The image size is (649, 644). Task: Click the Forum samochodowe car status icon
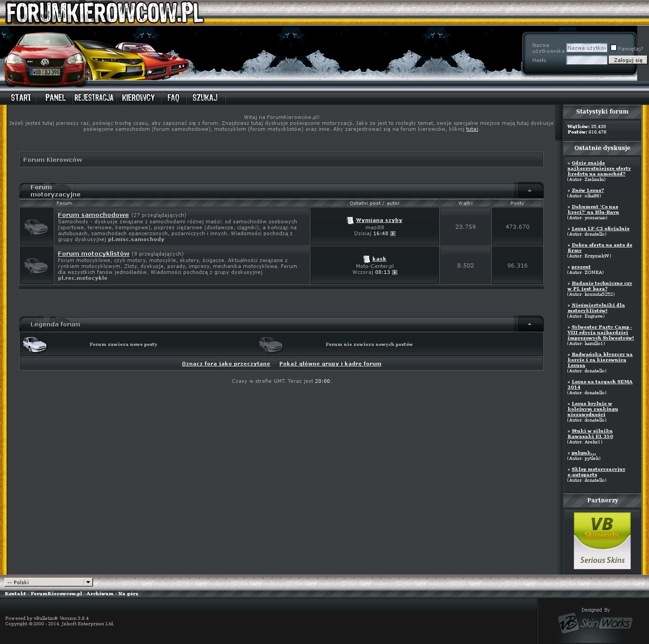(x=36, y=227)
